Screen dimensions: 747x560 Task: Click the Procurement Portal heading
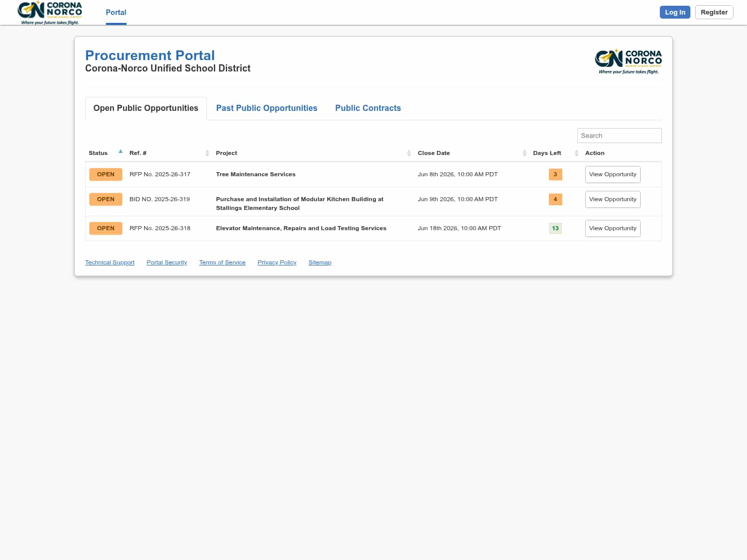click(150, 55)
